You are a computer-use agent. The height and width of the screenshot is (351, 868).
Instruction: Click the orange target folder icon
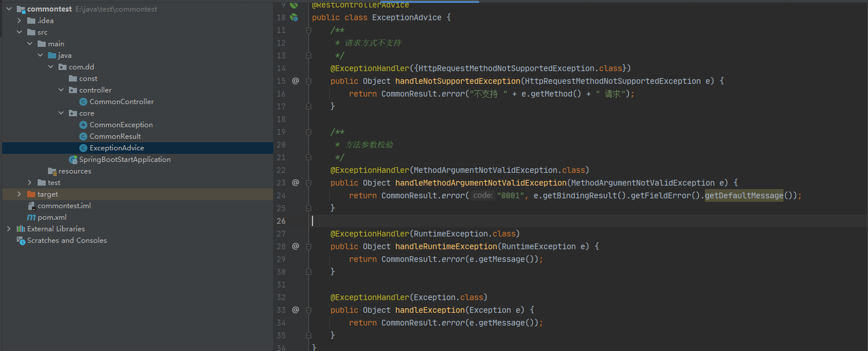click(x=31, y=194)
